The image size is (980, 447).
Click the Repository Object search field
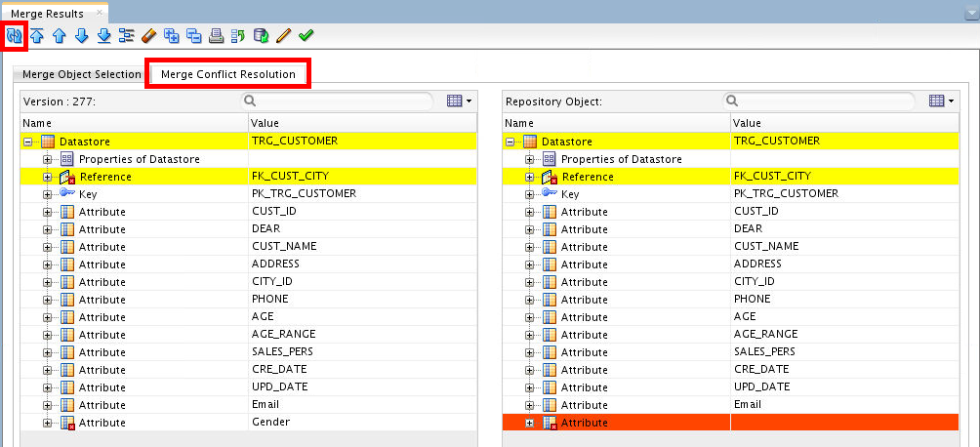[819, 101]
